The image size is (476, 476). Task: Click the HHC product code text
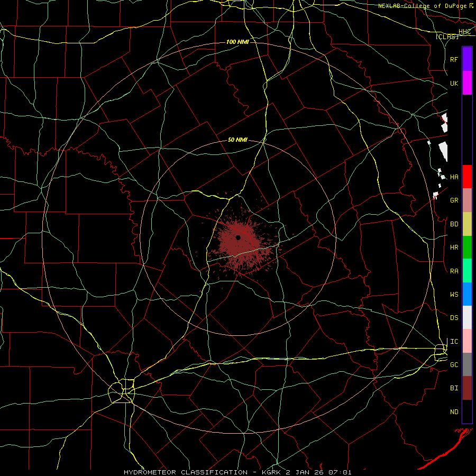[x=464, y=32]
